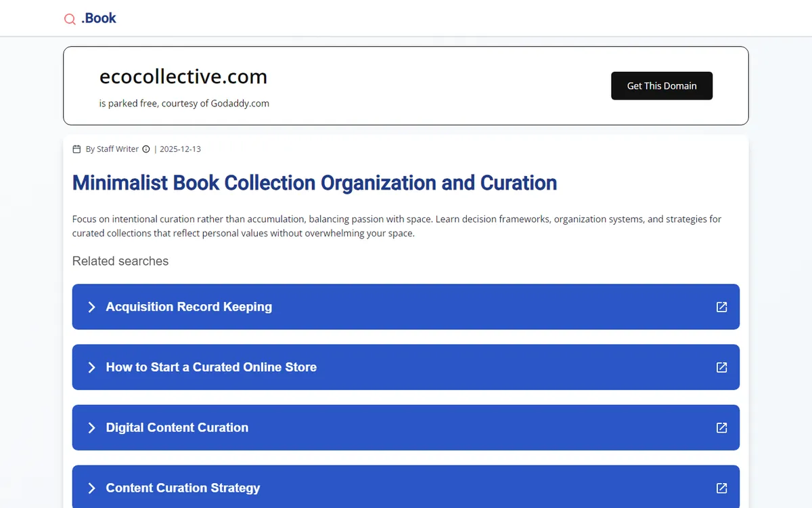Click external link icon on Curated Online Store row
This screenshot has width=812, height=508.
coord(721,367)
